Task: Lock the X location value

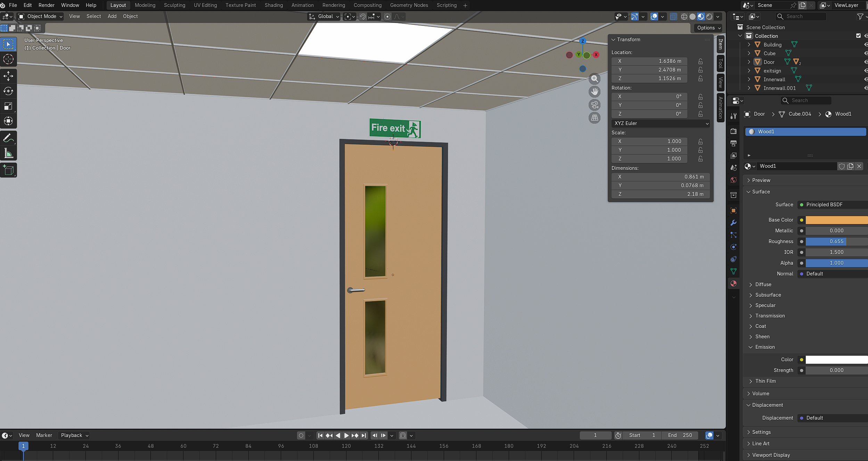Action: [x=701, y=61]
